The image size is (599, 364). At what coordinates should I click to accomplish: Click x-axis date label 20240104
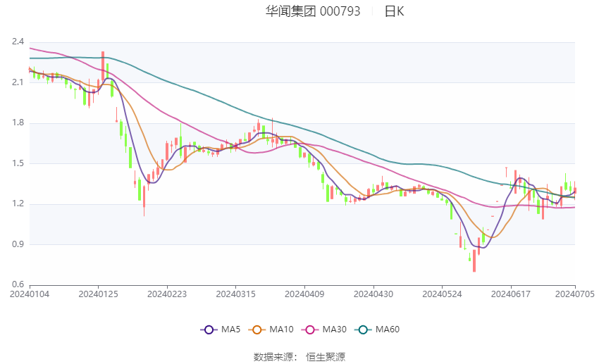[x=30, y=294]
